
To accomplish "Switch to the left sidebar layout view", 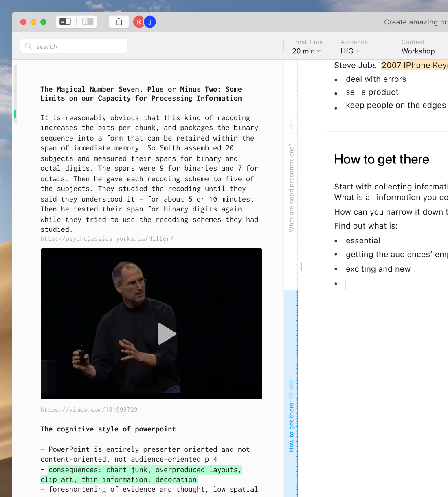I will pyautogui.click(x=66, y=22).
